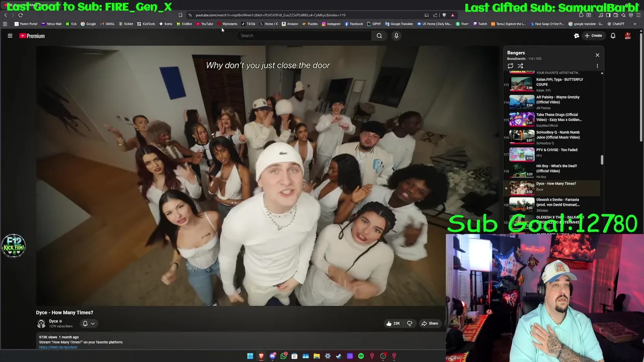This screenshot has height=362, width=644.
Task: Click the Create button
Action: (x=594, y=36)
